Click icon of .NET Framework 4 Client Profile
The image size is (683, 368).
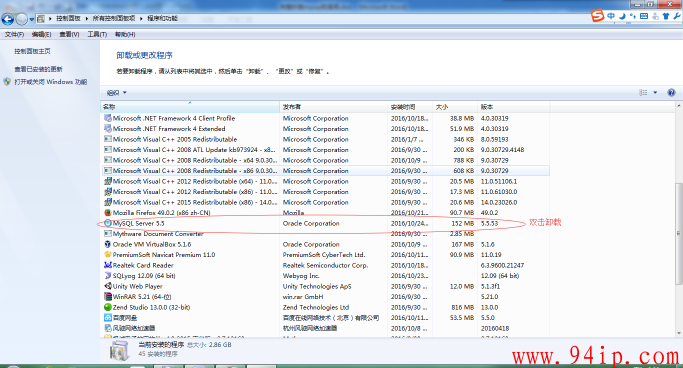pos(108,118)
